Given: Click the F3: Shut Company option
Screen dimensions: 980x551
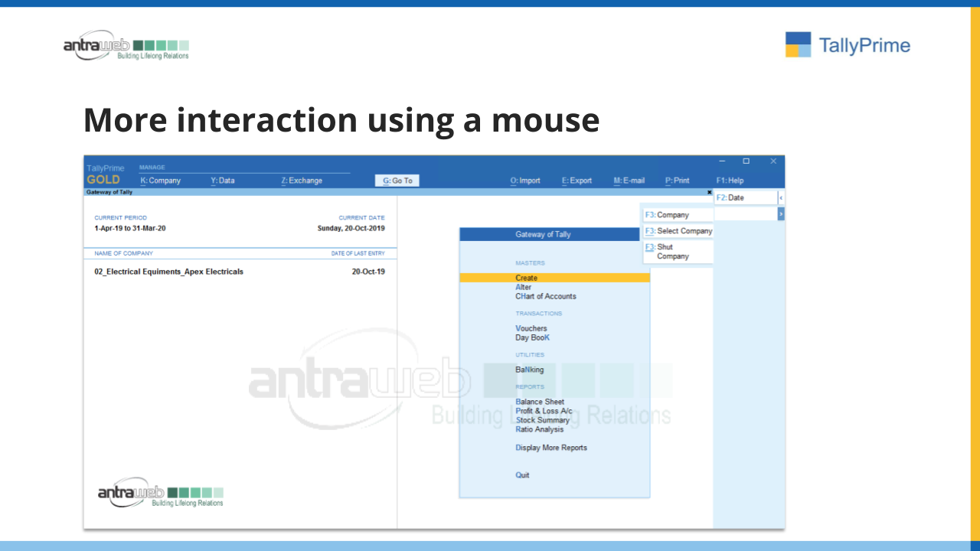Looking at the screenshot, I should tap(678, 252).
